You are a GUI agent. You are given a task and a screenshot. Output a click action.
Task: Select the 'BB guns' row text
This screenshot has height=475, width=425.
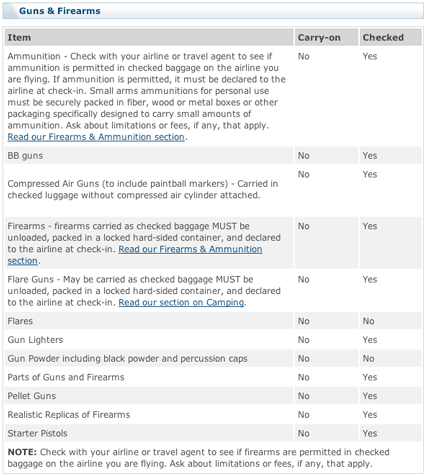[25, 156]
